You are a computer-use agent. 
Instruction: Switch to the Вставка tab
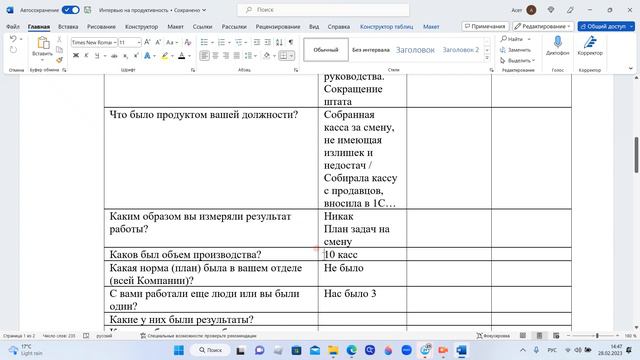click(x=68, y=27)
